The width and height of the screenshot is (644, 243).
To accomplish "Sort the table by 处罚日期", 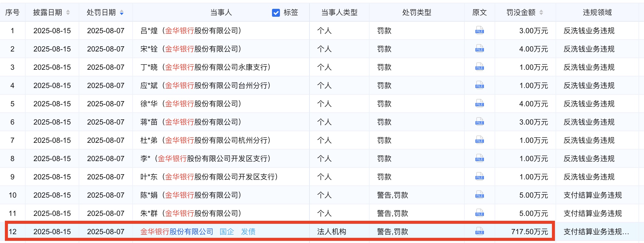I will 122,12.
